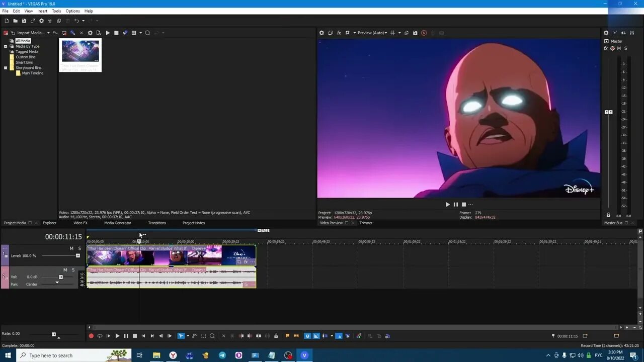The height and width of the screenshot is (362, 644).
Task: Click the red Record button in transport
Action: 91,336
